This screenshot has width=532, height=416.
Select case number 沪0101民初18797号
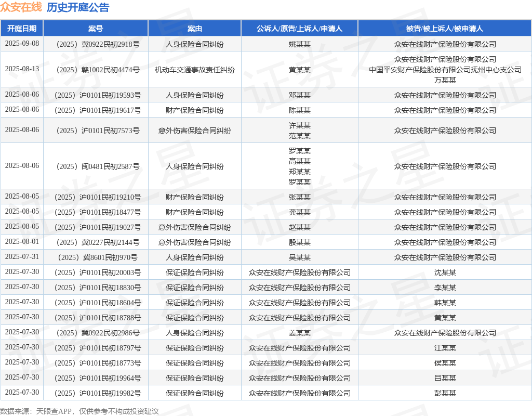98,348
